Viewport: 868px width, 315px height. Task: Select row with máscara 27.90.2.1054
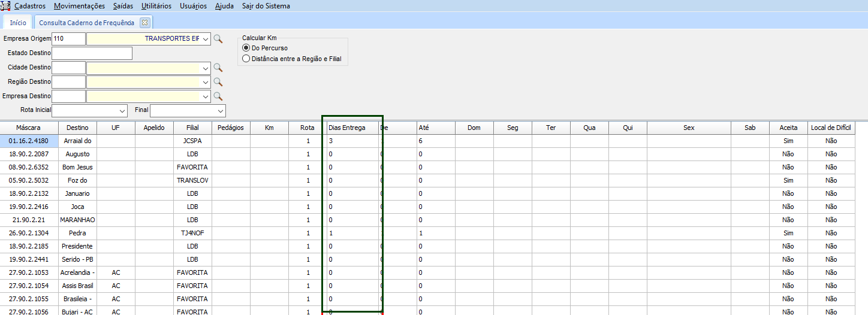click(29, 286)
